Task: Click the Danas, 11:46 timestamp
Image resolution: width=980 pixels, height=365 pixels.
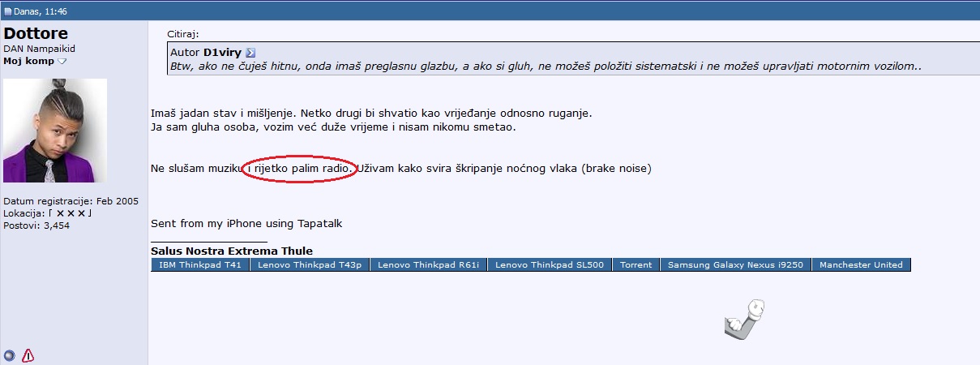Action: click(x=40, y=12)
